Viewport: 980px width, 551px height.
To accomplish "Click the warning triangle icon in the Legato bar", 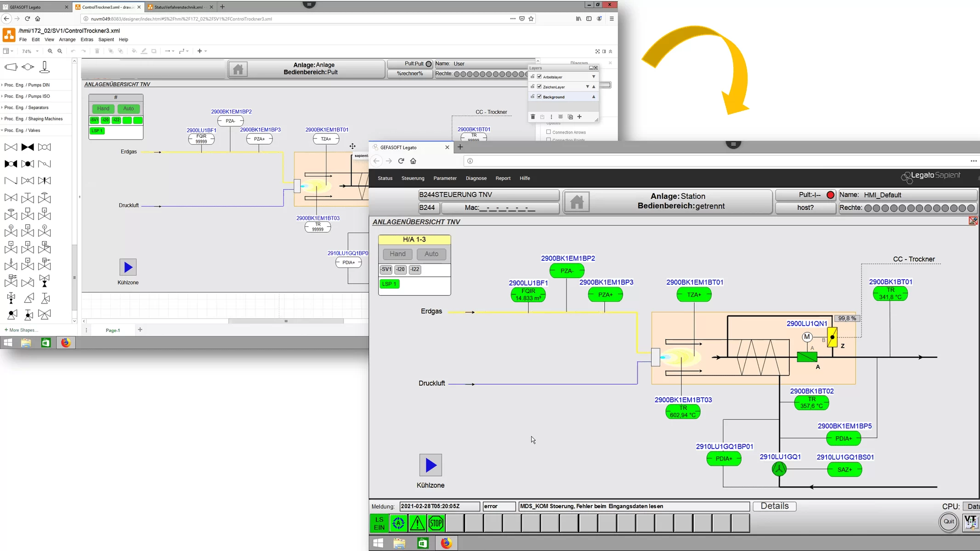I will [x=417, y=523].
